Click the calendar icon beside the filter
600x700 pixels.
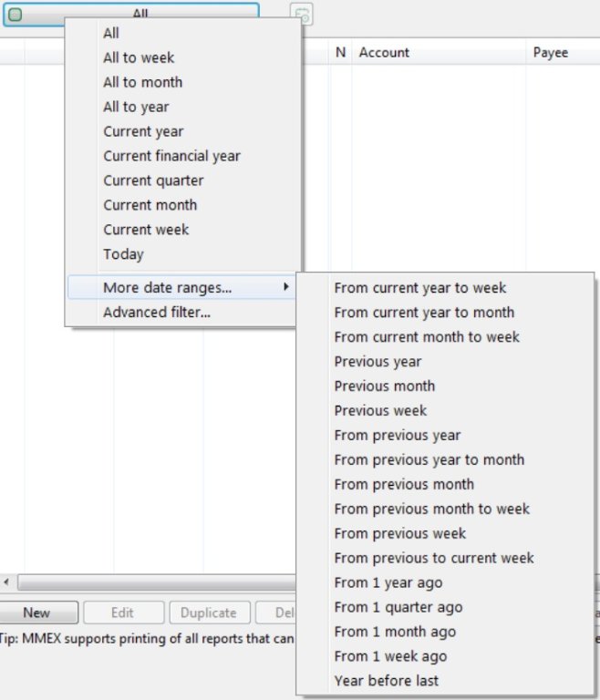point(302,14)
